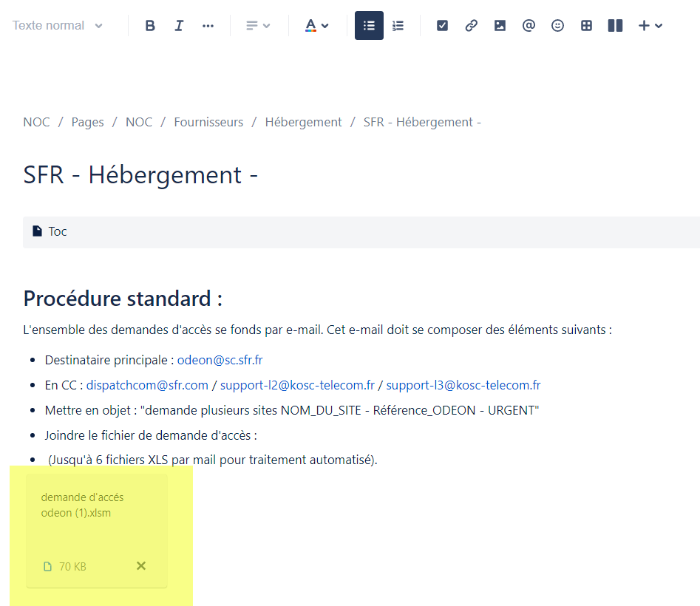Image resolution: width=700 pixels, height=606 pixels.
Task: Toggle bold formatting
Action: [x=150, y=25]
